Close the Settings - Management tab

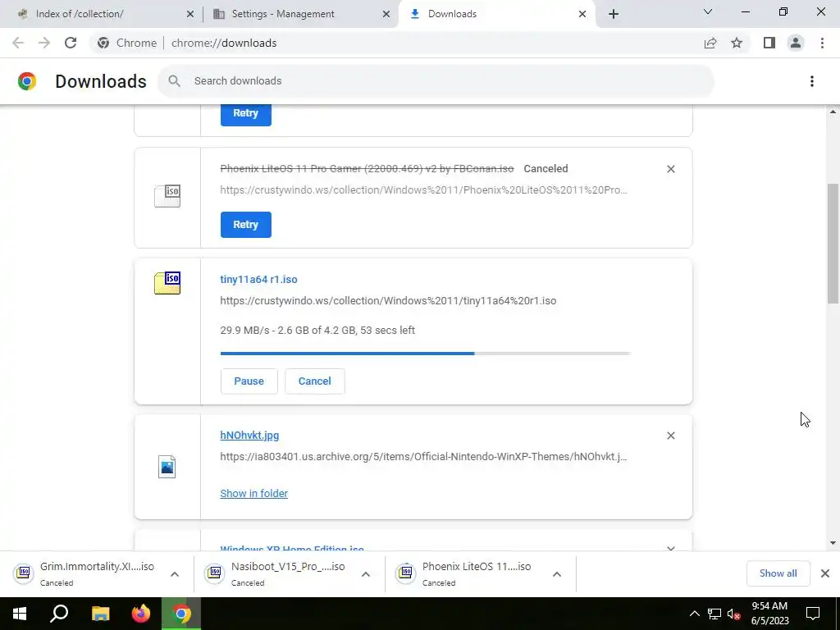386,15
